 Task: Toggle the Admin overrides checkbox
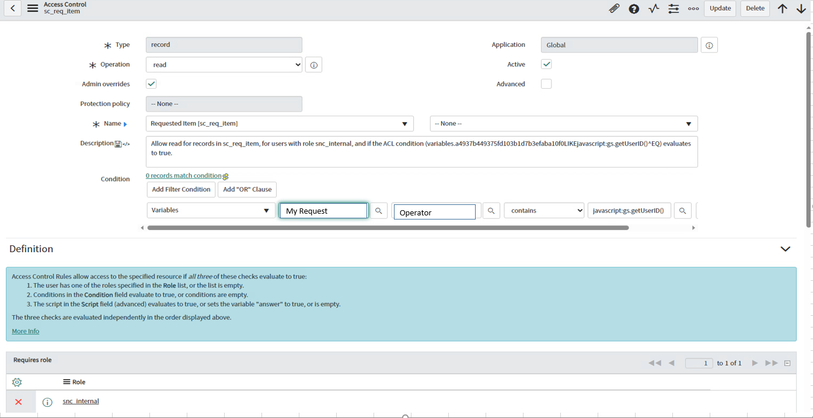pos(152,84)
